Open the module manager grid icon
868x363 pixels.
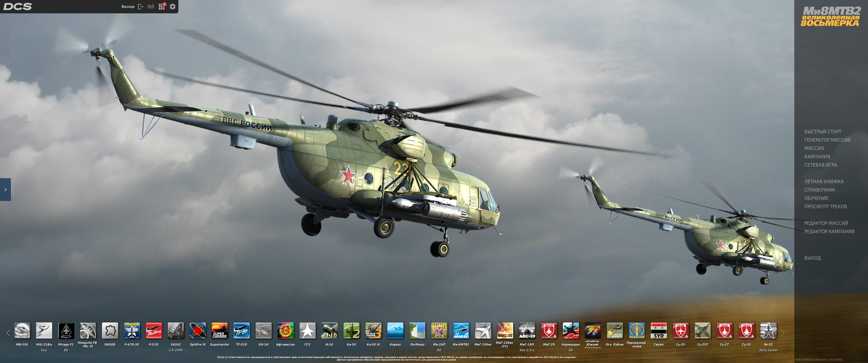tap(162, 6)
